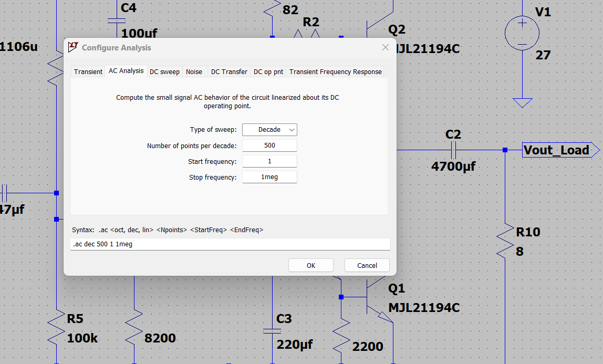Viewport: 603px width, 364px height.
Task: Select the C4 capacitor symbol
Action: [117, 21]
